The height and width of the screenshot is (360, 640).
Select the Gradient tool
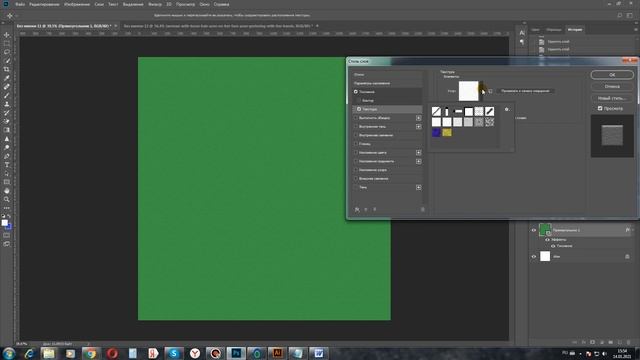(x=7, y=130)
